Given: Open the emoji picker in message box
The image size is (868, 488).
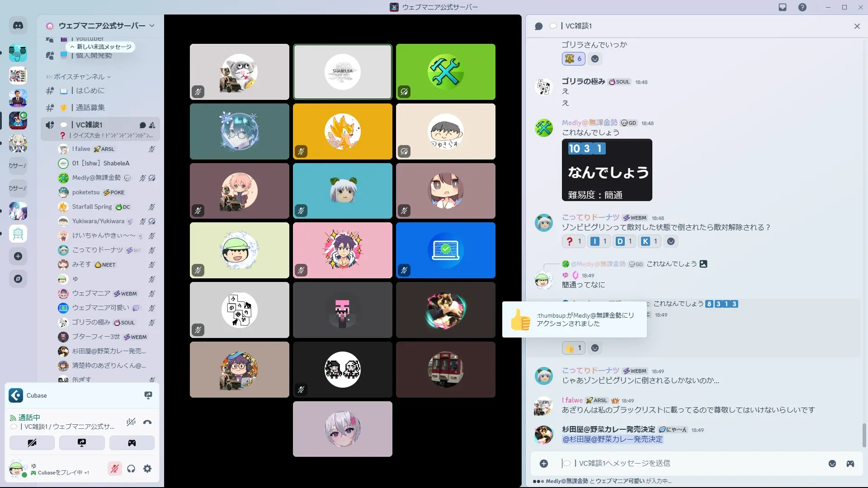Looking at the screenshot, I should click(x=832, y=464).
